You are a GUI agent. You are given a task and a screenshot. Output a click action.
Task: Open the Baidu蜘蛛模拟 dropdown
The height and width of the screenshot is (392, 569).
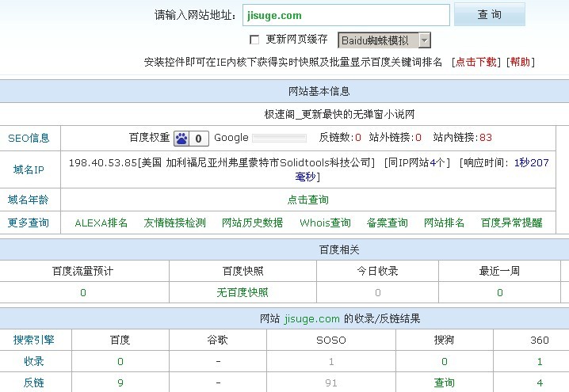coord(384,40)
